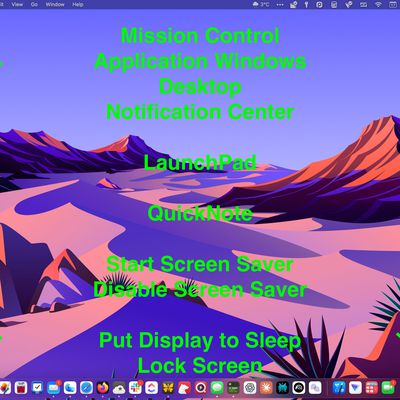
Task: Open the ClickUp icon in the Dock
Action: pos(152,388)
